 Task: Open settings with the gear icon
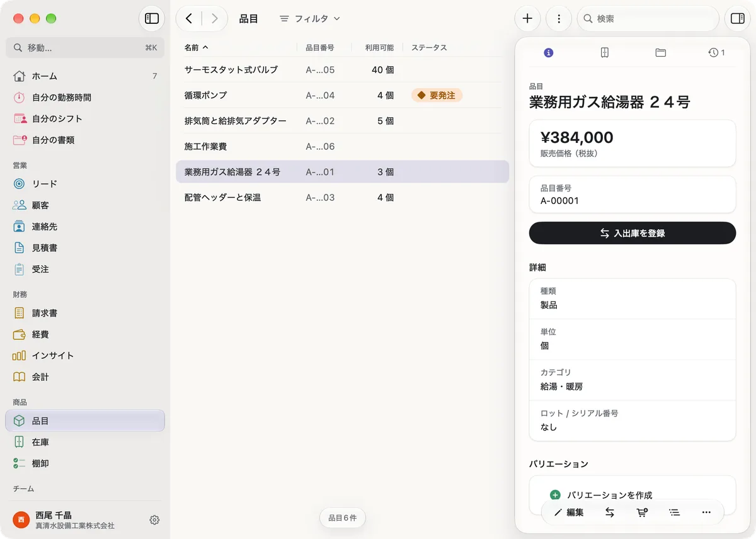154,520
